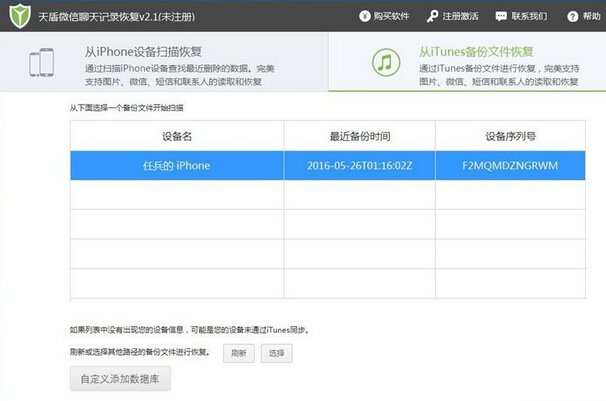Click the hint text about iTunes同步

point(189,330)
